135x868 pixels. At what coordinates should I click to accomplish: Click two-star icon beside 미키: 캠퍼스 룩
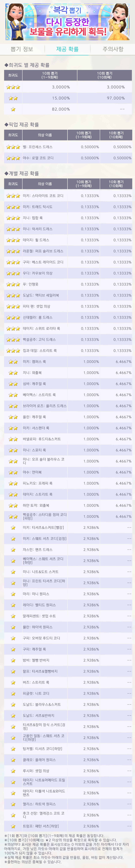pyautogui.click(x=13, y=362)
